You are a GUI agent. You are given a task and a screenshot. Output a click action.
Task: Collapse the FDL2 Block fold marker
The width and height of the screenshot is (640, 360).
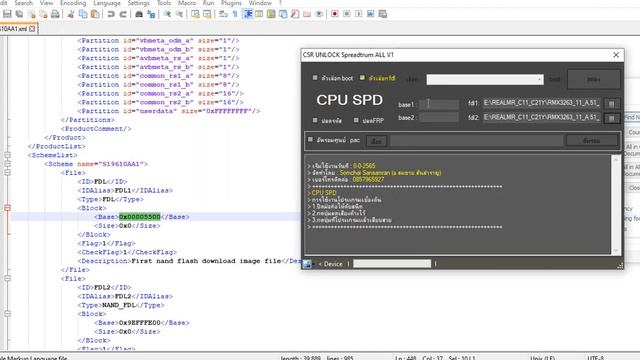point(7,313)
